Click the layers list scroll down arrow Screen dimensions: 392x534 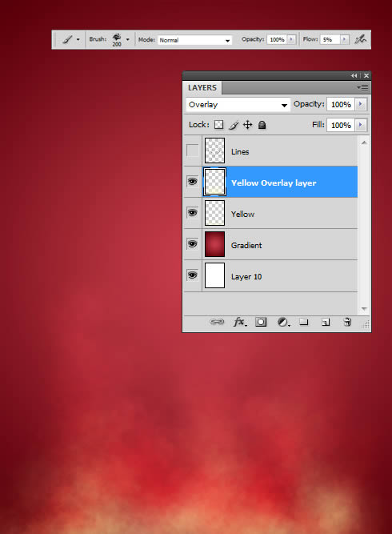pos(364,309)
